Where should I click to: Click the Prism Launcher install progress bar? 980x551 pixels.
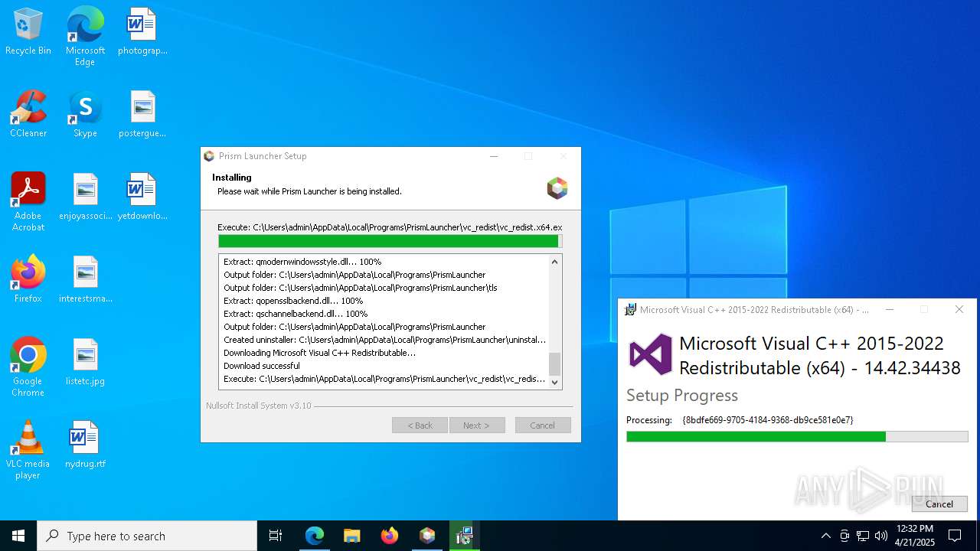(x=390, y=241)
